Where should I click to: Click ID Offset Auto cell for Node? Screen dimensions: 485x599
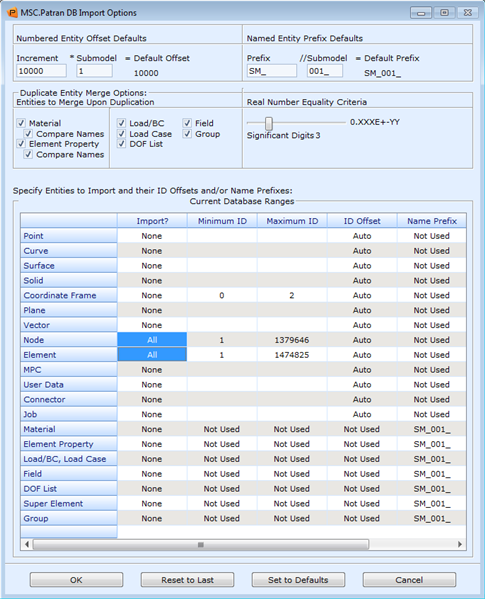tap(362, 340)
